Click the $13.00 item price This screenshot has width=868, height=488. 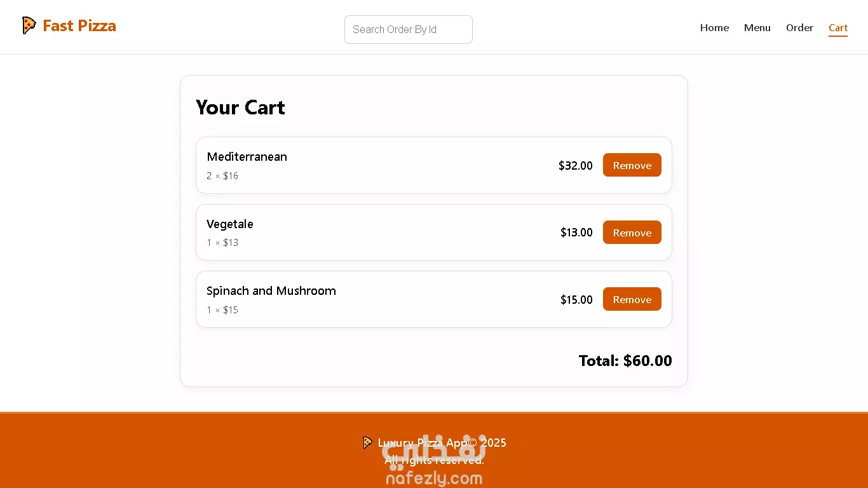(x=576, y=233)
